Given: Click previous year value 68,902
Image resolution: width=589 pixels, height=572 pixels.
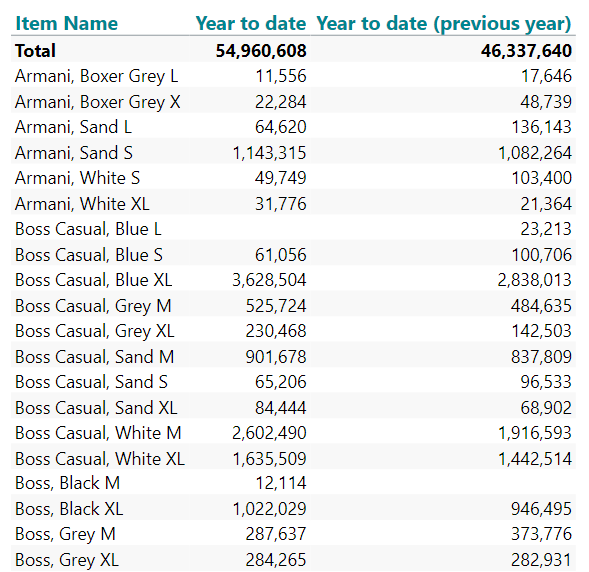Looking at the screenshot, I should pyautogui.click(x=546, y=408).
